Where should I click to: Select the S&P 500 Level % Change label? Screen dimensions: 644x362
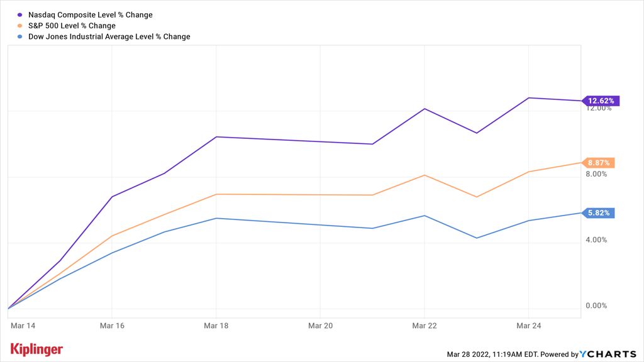click(x=72, y=26)
